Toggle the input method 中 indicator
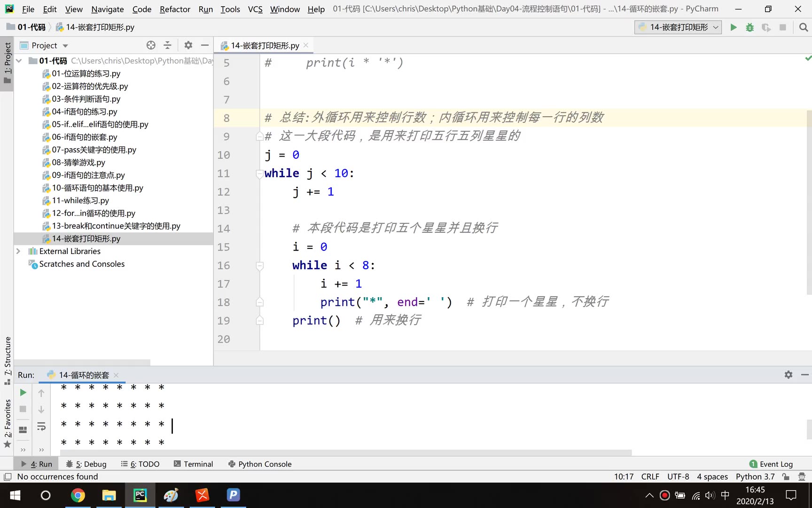 pyautogui.click(x=725, y=495)
